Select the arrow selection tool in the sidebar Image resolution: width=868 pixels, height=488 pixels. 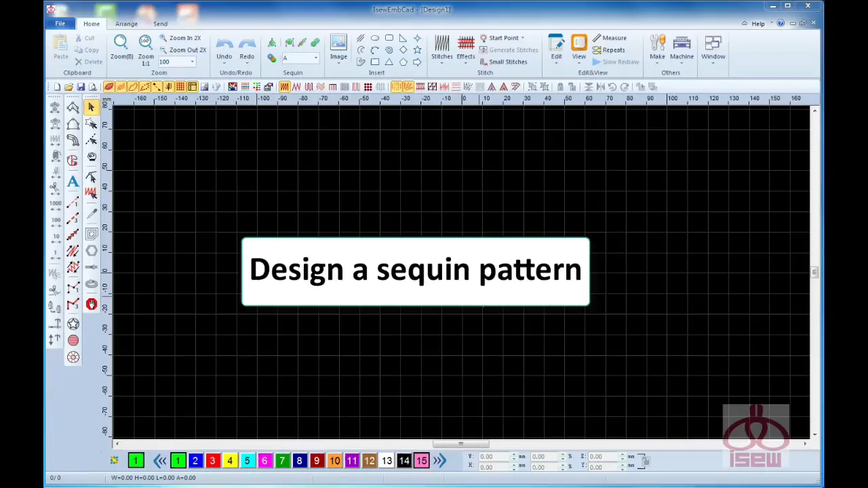click(x=91, y=107)
